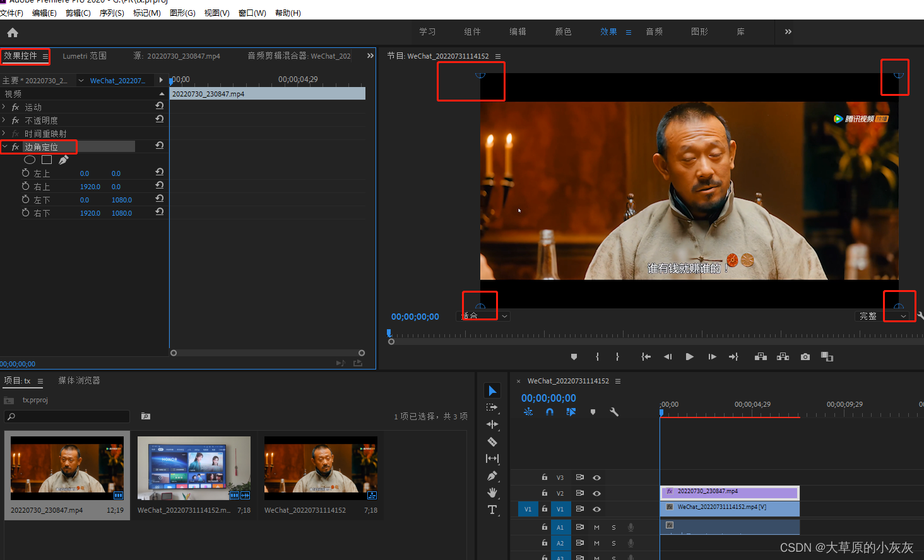Toggle animation stopwatch for 左上
Viewport: 924px width, 560px height.
coord(26,173)
